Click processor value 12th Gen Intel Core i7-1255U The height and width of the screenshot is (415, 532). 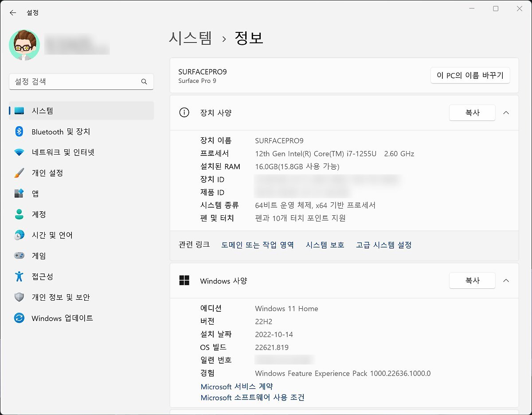pos(335,154)
